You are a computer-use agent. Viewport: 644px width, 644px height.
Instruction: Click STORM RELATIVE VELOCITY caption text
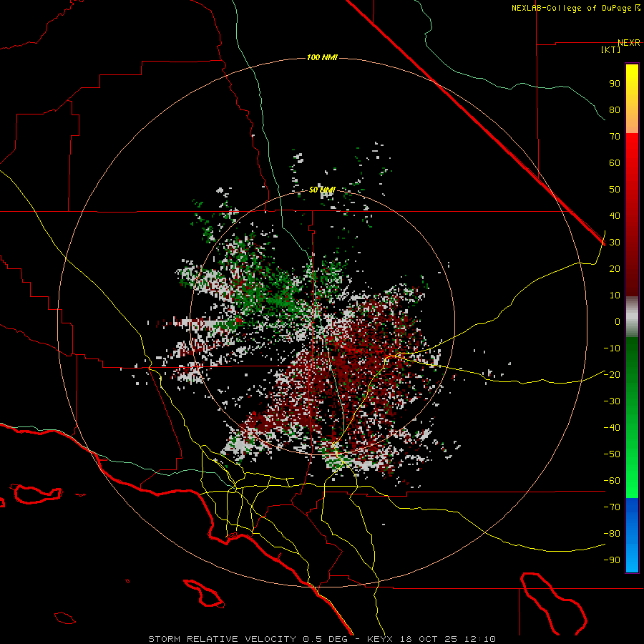pos(222,639)
